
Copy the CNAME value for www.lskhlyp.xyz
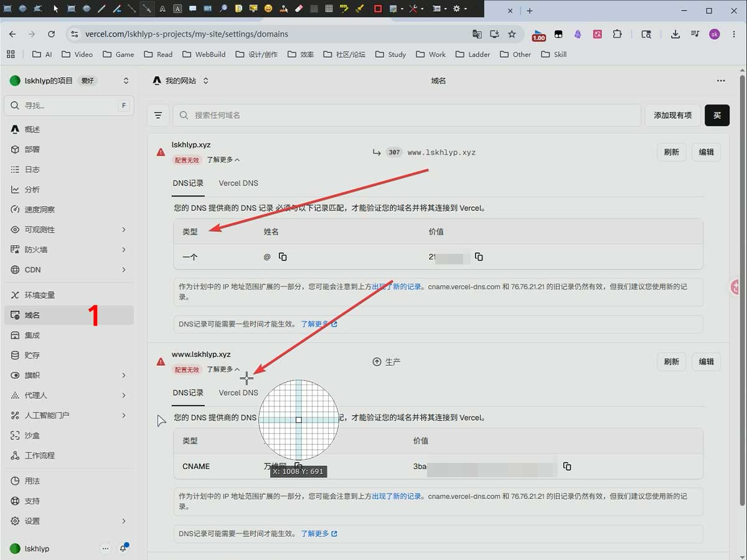click(567, 466)
